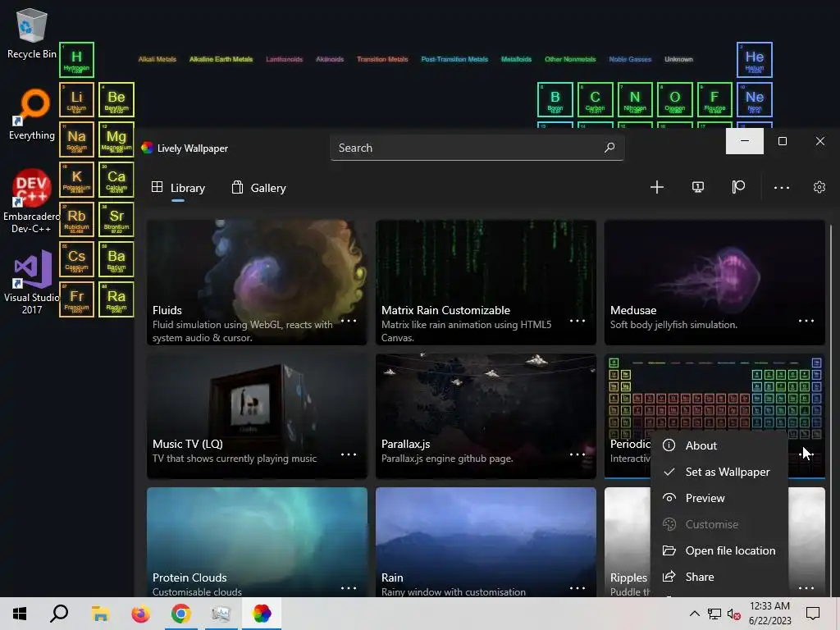Click the muted volume tray icon
Viewport: 840px width, 630px height.
click(734, 614)
